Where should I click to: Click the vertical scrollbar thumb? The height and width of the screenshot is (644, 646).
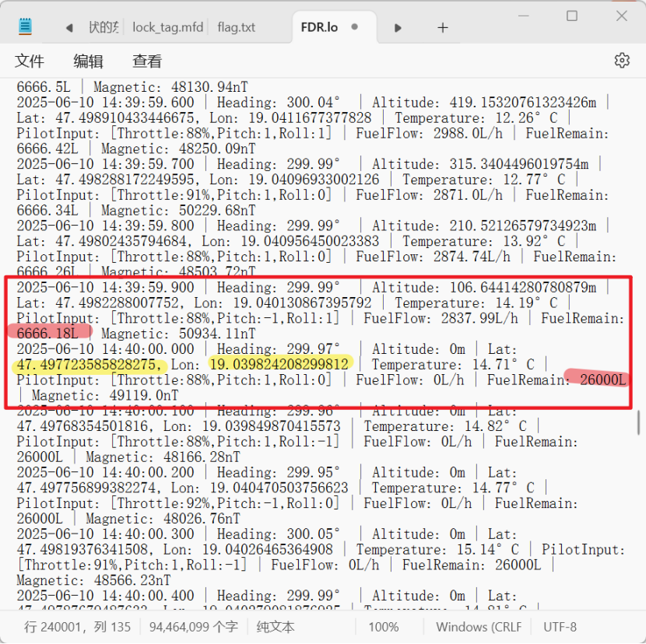639,422
